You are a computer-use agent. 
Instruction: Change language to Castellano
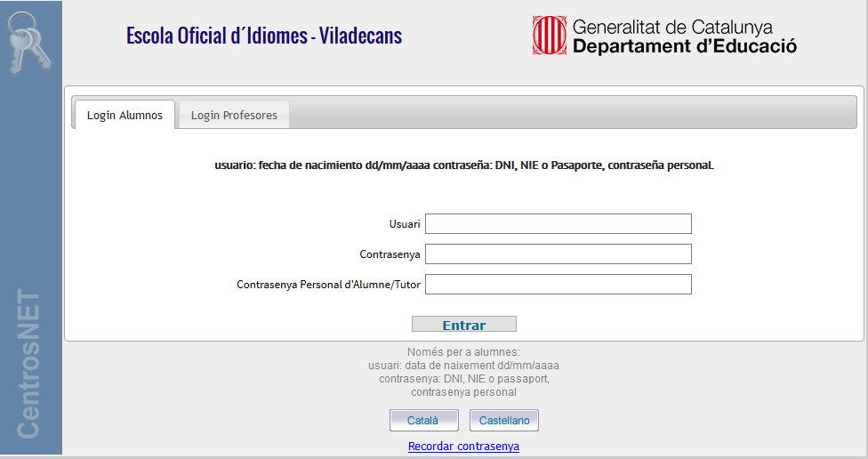coord(503,420)
